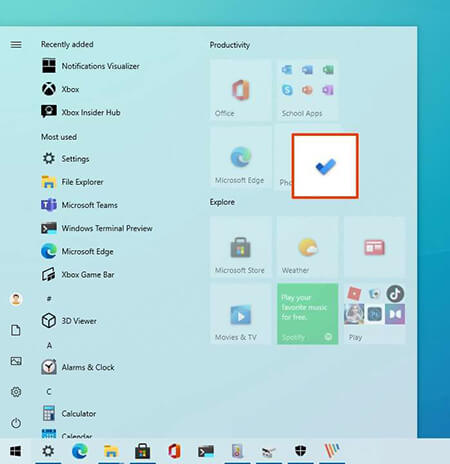Click the letter C group header

click(49, 391)
